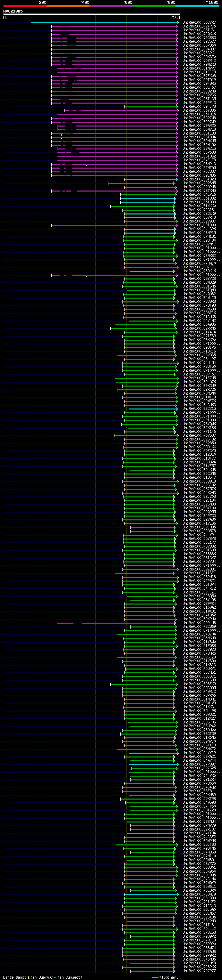Open hit UniRef100_Q8GRK1
The image size is (222, 980).
click(x=199, y=53)
